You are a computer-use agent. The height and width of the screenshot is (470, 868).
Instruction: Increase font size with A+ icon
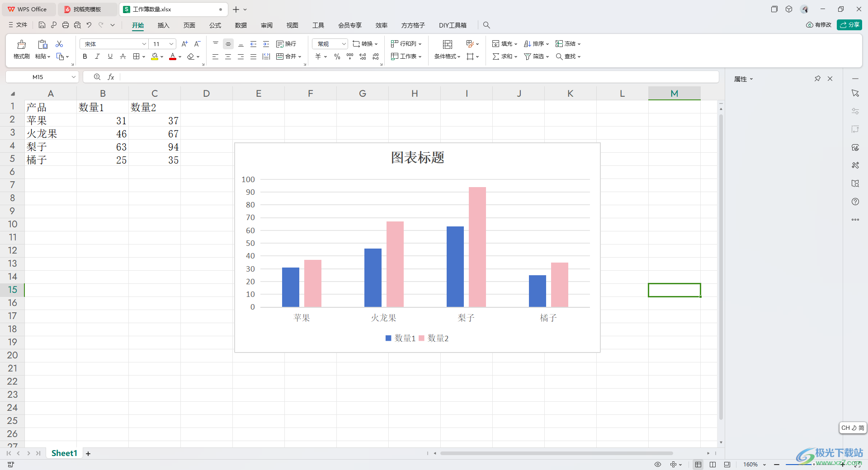184,44
